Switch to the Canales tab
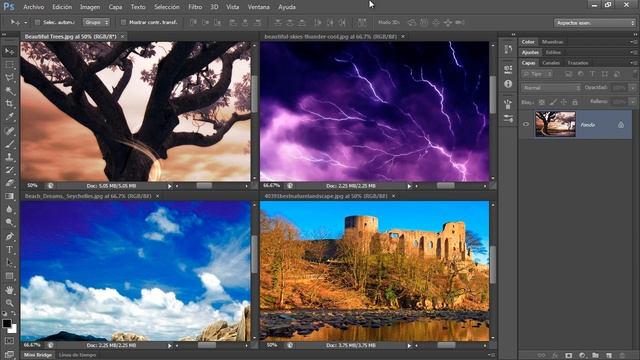Screen dimensions: 640x360 point(551,63)
